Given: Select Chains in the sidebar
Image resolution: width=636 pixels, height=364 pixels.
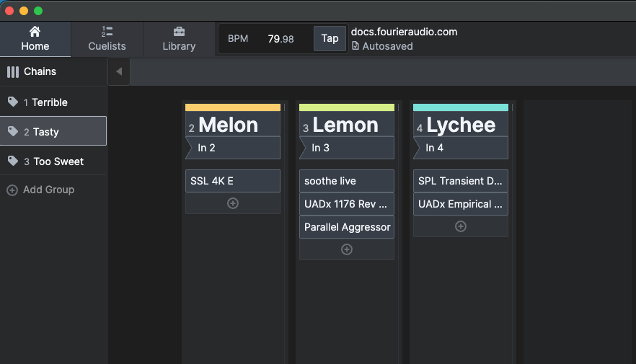Looking at the screenshot, I should 53,72.
